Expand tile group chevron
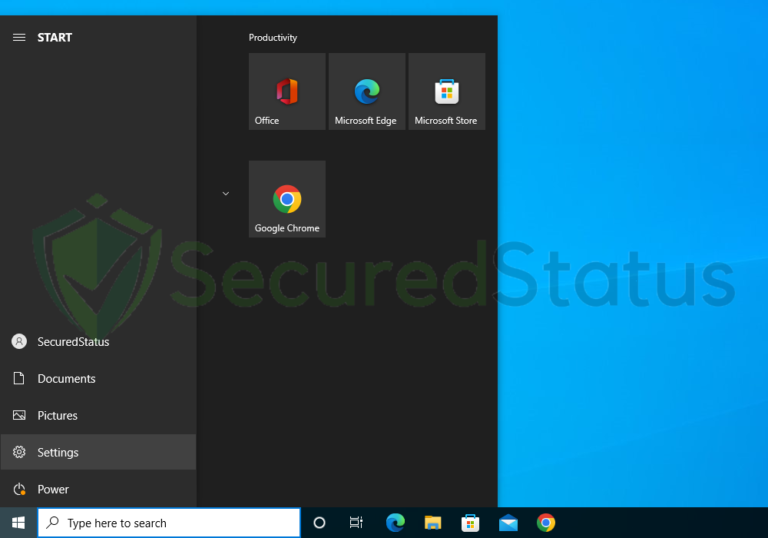This screenshot has width=768, height=538. click(226, 194)
